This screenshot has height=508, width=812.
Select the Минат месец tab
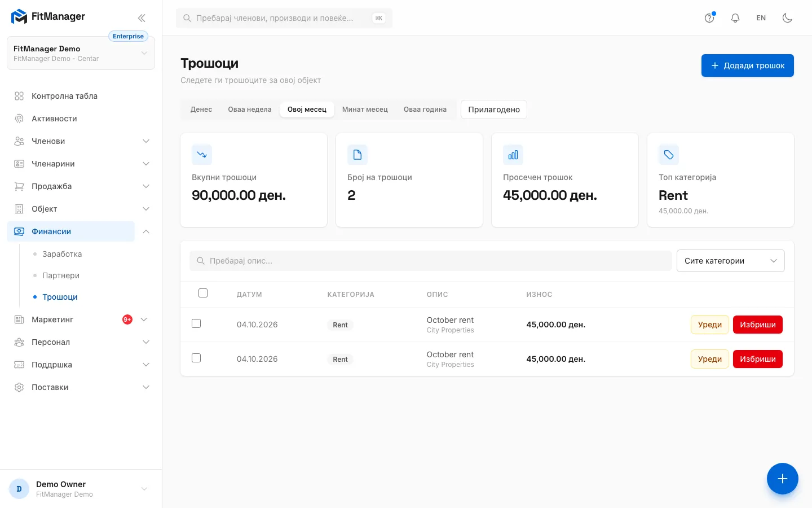(365, 110)
